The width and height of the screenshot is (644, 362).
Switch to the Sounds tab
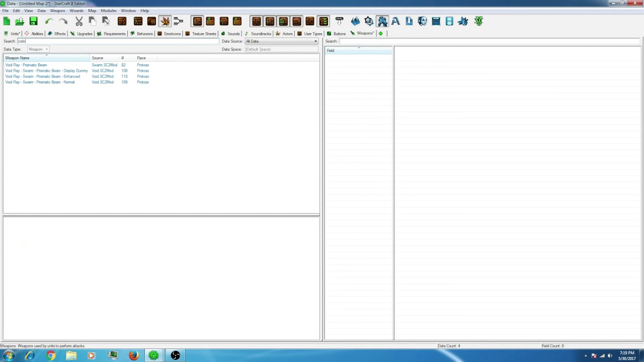pyautogui.click(x=230, y=34)
